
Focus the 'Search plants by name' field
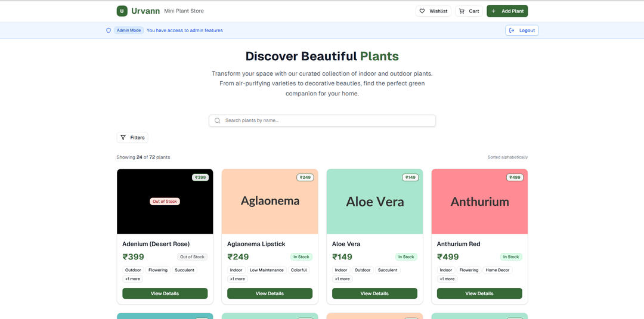coord(327,120)
